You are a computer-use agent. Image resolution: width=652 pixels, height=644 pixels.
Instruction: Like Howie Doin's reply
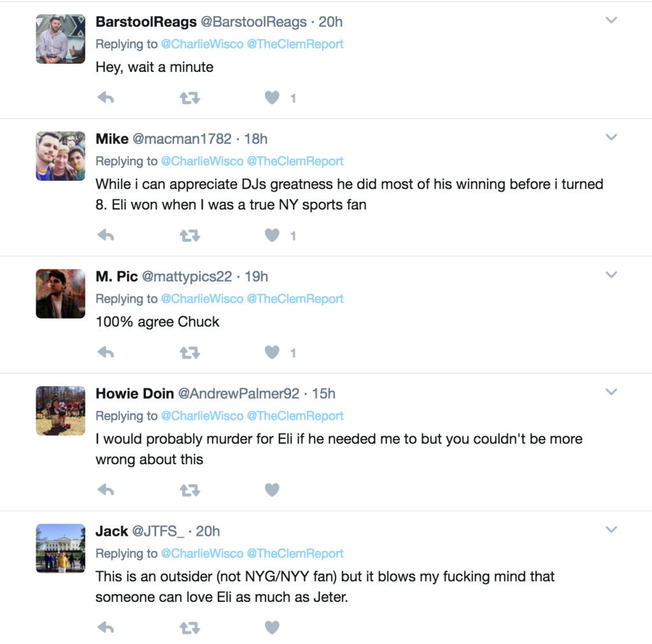tap(272, 490)
